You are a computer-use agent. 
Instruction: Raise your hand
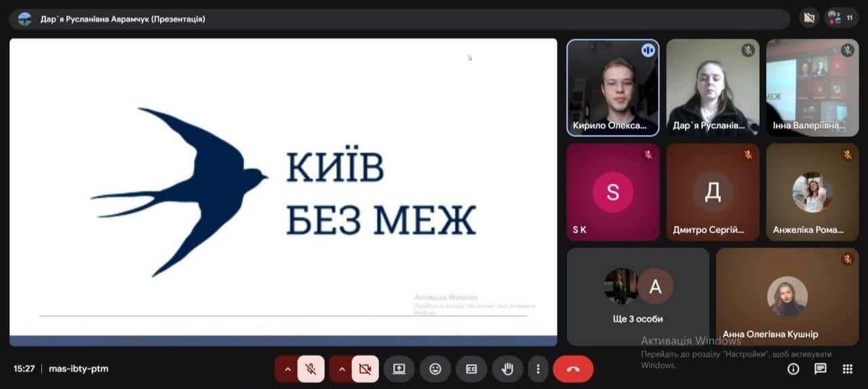[x=507, y=369]
